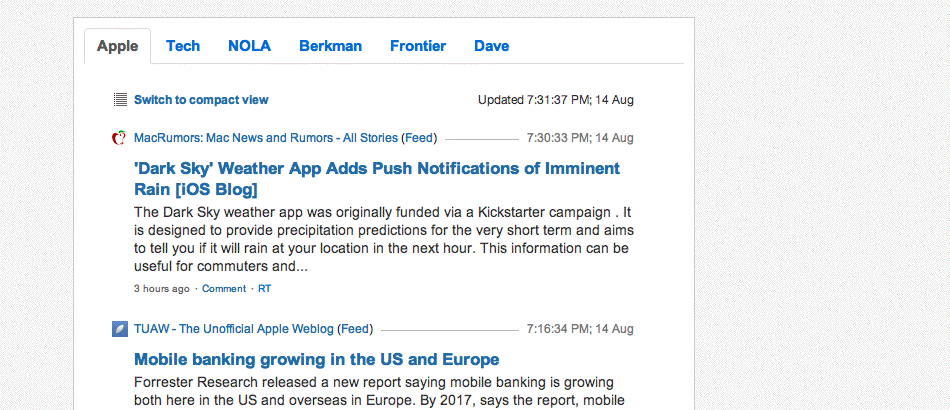This screenshot has width=950, height=410.
Task: Click the compact view list icon
Action: [120, 100]
